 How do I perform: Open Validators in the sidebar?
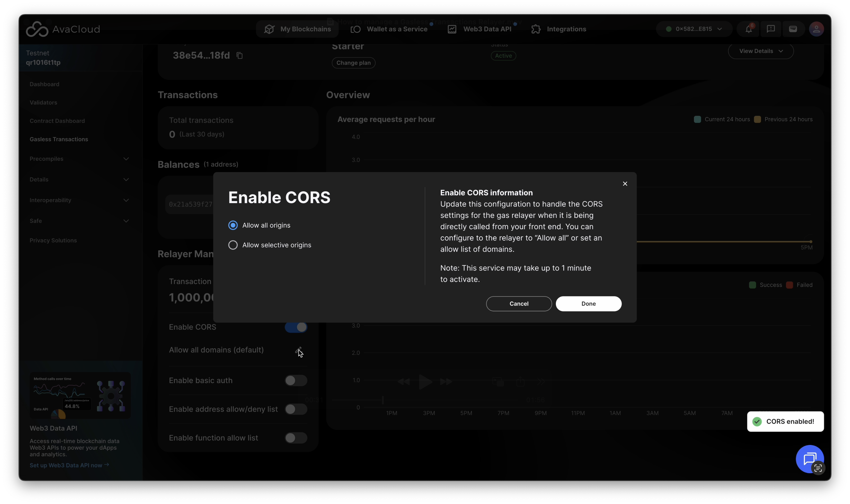[44, 103]
